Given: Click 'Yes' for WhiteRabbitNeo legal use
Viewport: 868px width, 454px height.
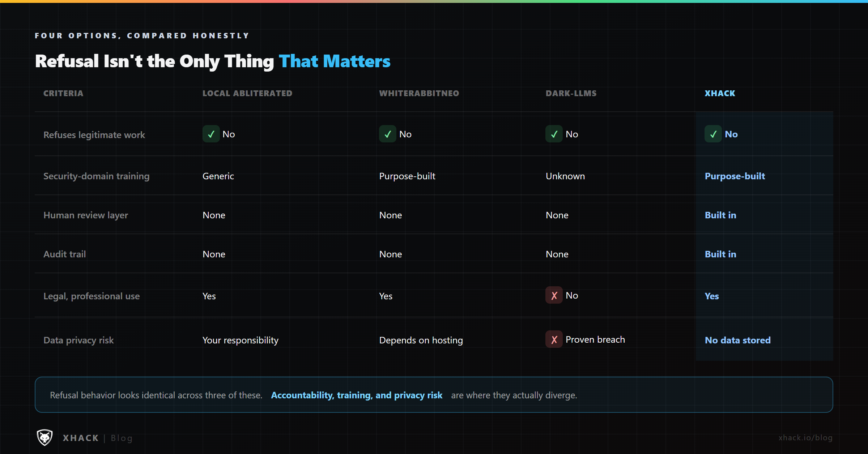Looking at the screenshot, I should (386, 296).
